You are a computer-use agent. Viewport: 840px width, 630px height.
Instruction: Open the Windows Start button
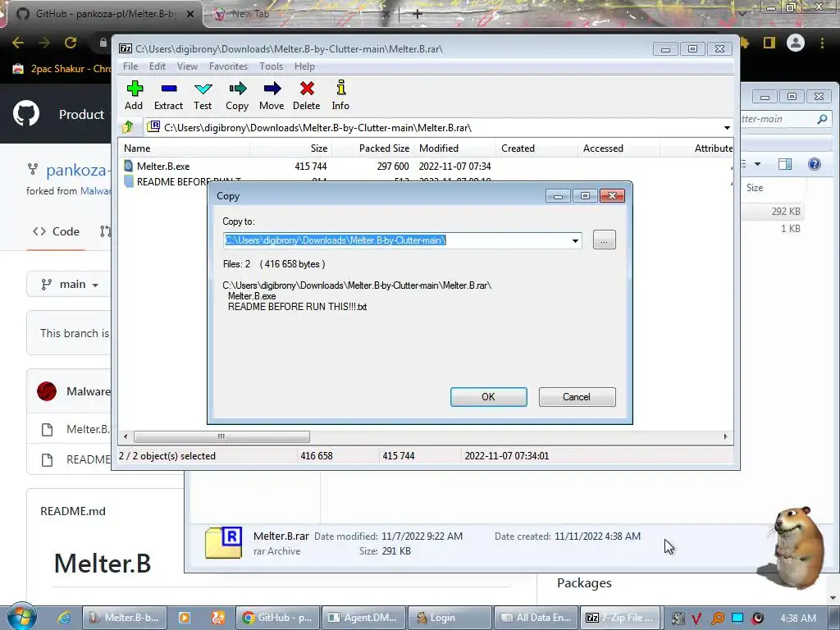[21, 617]
